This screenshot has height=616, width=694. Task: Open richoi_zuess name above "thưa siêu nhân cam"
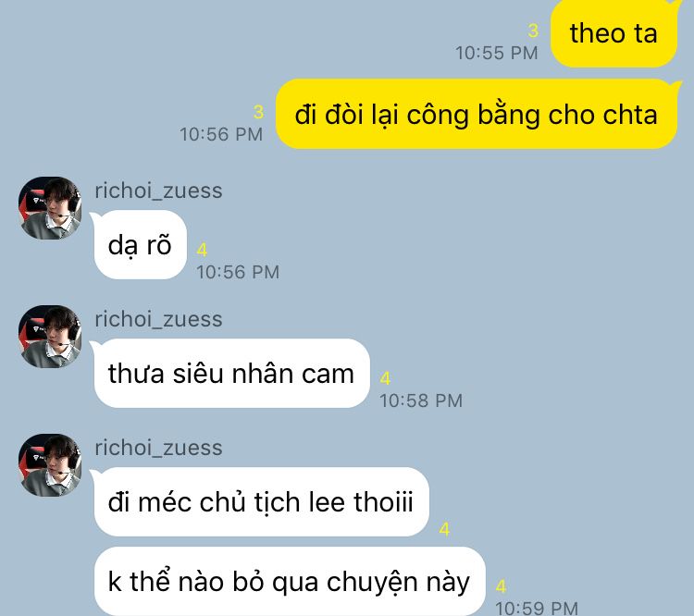[158, 319]
